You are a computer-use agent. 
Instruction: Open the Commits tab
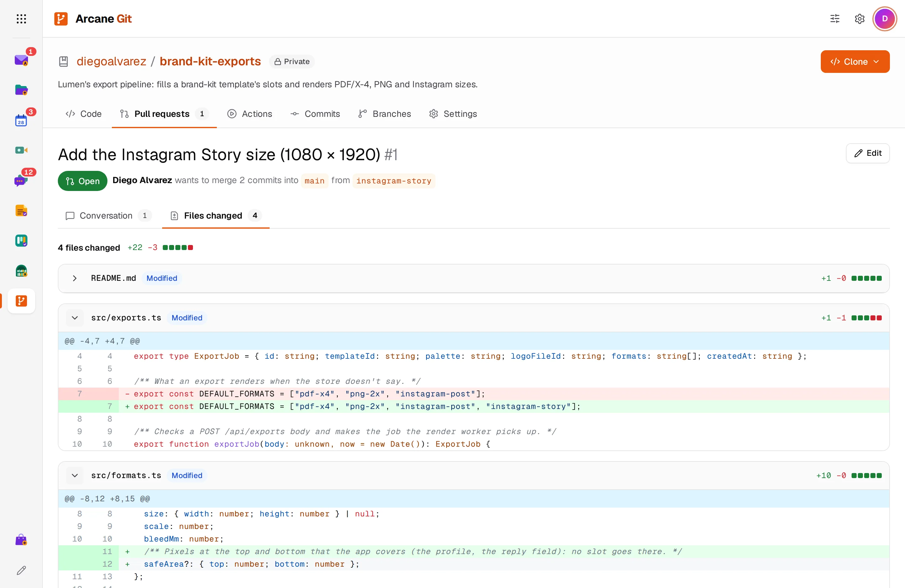coord(315,114)
